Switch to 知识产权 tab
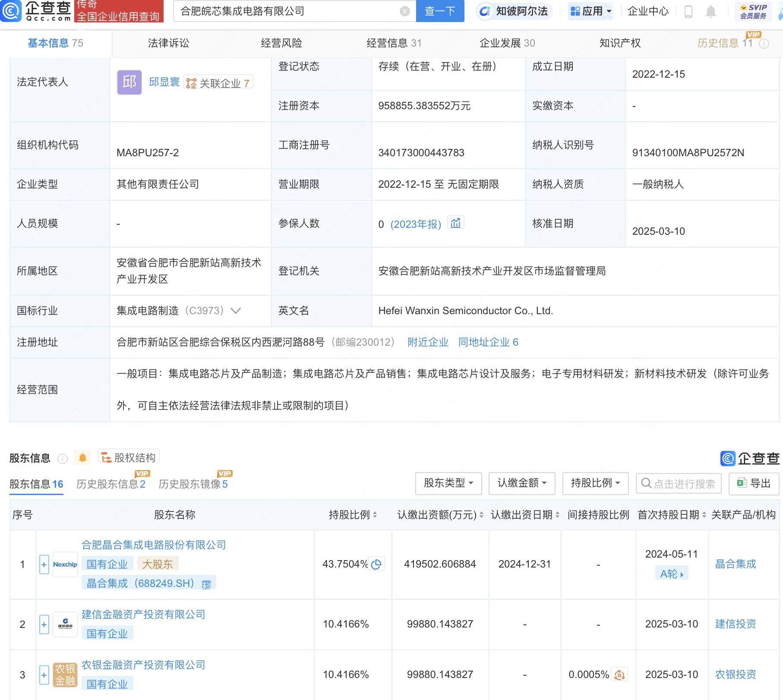The width and height of the screenshot is (783, 700). click(x=620, y=43)
